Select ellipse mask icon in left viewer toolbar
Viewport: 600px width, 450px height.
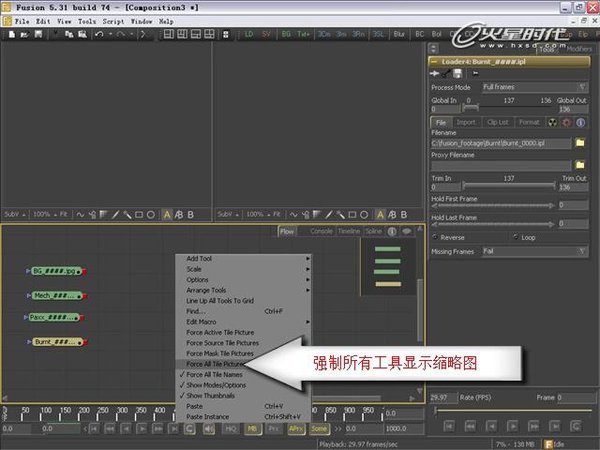pyautogui.click(x=151, y=215)
